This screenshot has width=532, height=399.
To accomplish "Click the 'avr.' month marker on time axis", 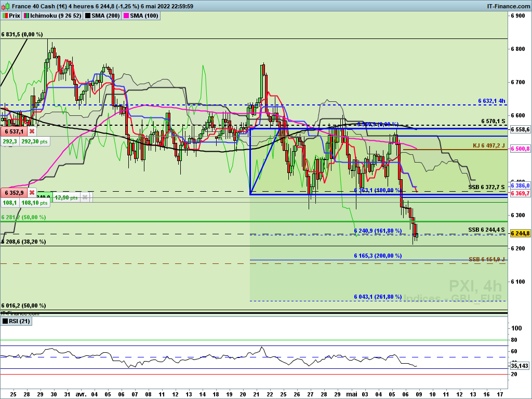I will tap(81, 394).
